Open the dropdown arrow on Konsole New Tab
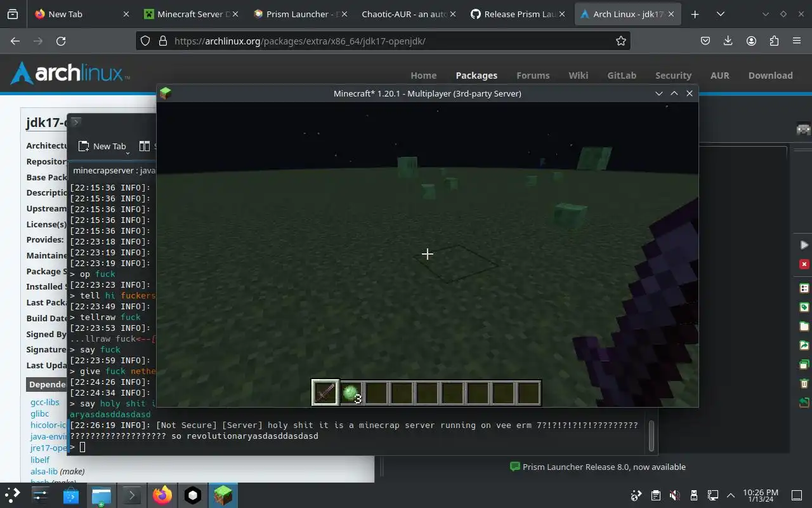Viewport: 812px width, 508px height. tap(128, 152)
